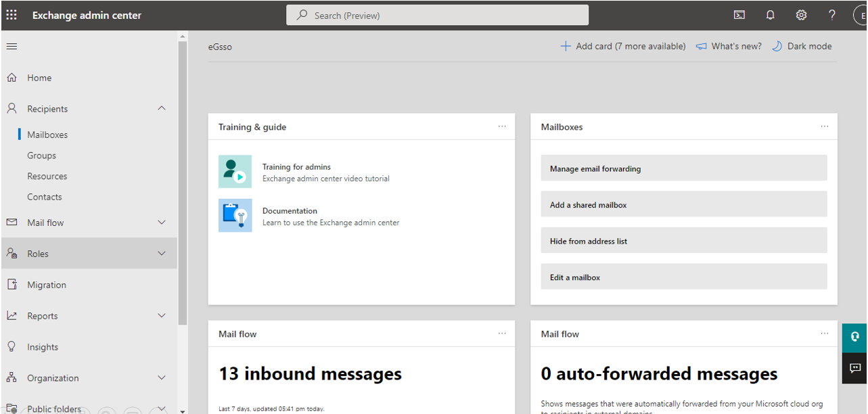Click Hide from address list button

684,240
